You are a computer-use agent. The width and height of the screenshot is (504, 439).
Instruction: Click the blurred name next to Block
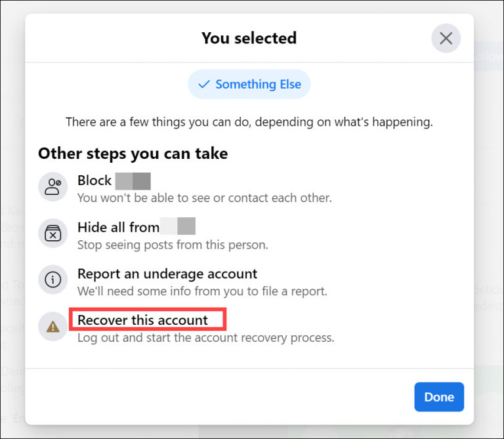tap(133, 180)
